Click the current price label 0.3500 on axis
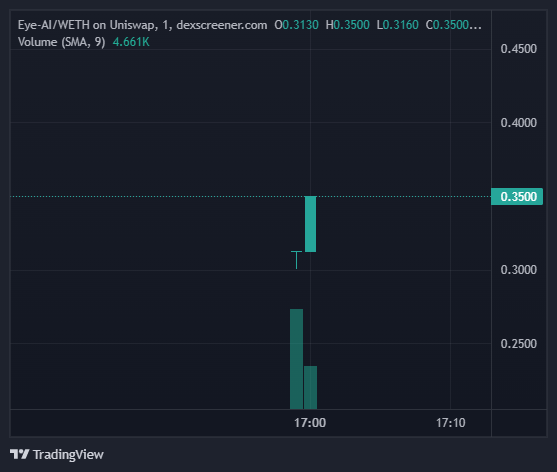The height and width of the screenshot is (472, 557). click(x=517, y=196)
